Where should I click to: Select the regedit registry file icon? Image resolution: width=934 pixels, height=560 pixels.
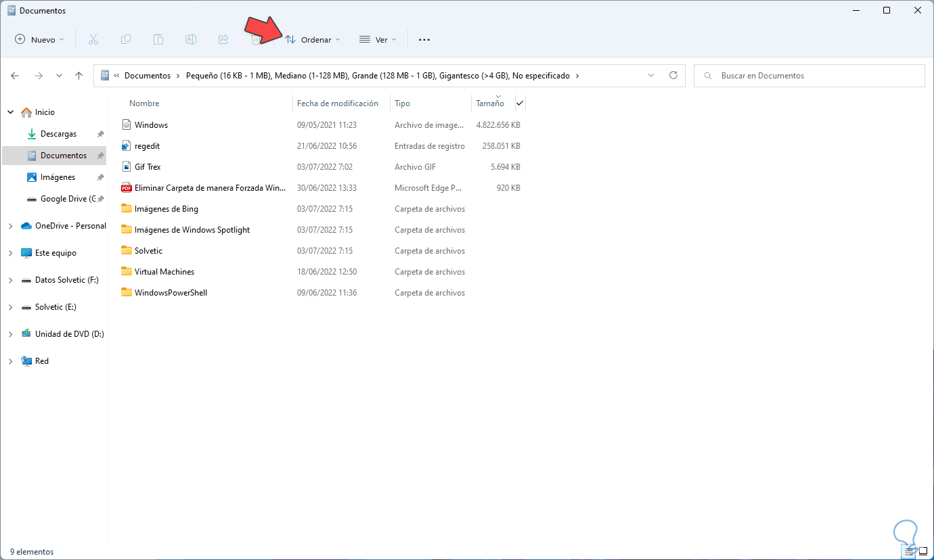coord(126,146)
